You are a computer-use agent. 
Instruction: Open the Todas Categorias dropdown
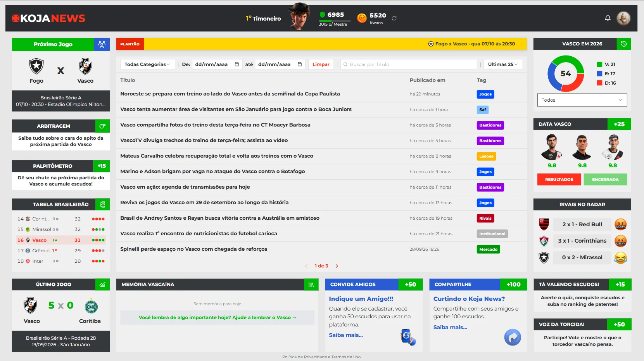(147, 64)
